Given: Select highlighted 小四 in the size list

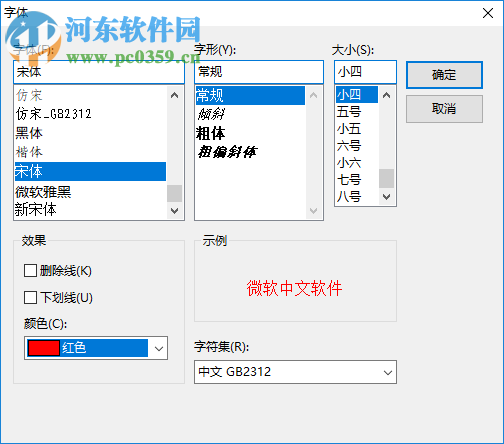Looking at the screenshot, I should coord(357,95).
